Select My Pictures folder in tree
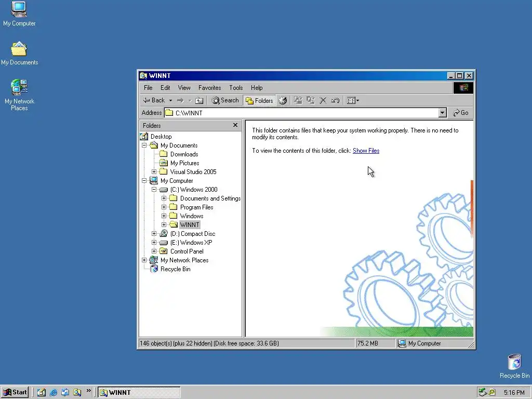 (184, 163)
